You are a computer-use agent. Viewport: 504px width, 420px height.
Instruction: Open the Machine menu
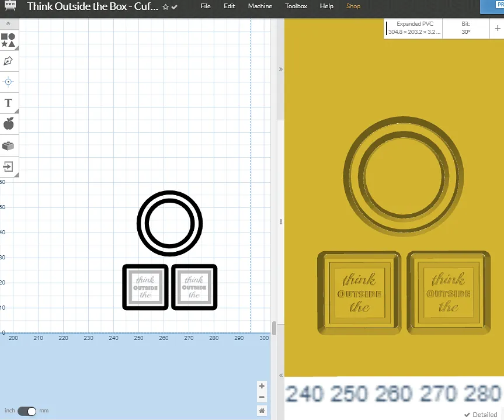(x=260, y=6)
